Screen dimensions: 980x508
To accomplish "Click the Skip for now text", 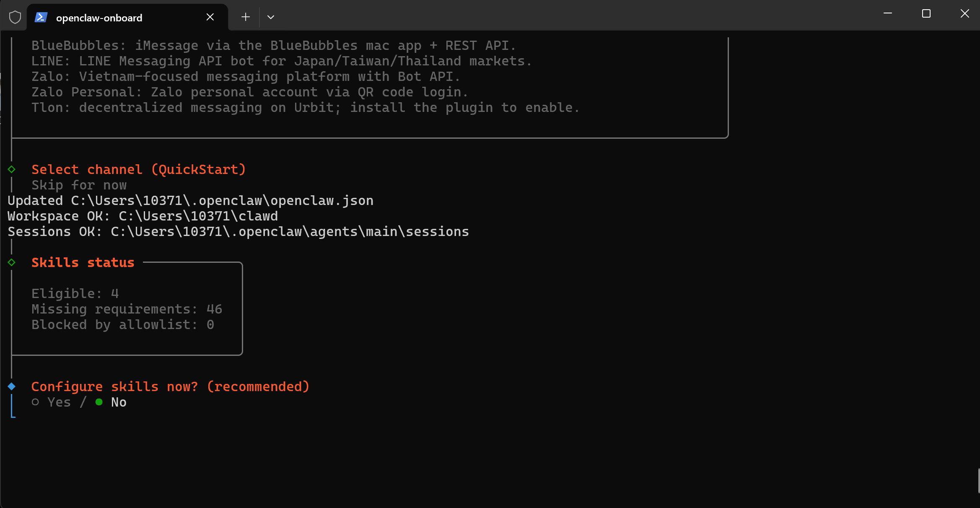I will coord(79,185).
